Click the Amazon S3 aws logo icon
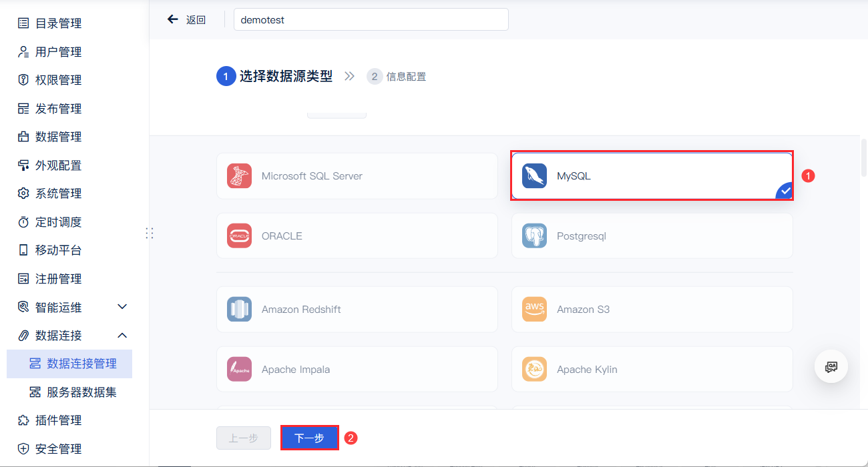The image size is (868, 467). click(x=534, y=310)
